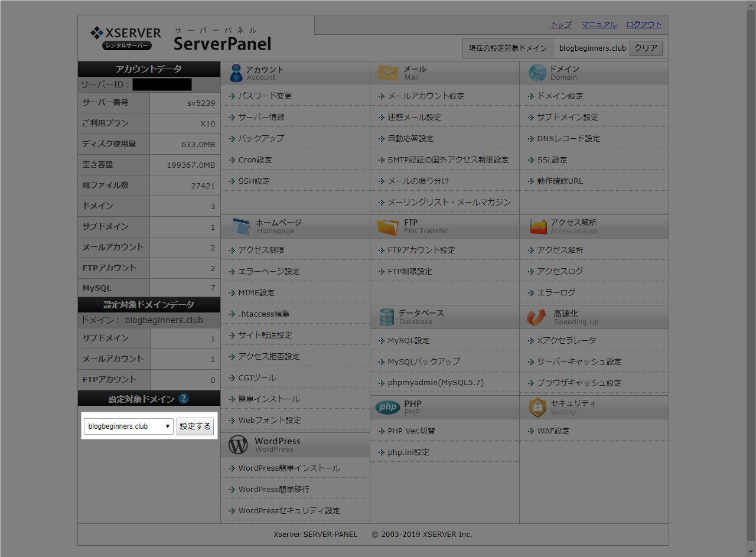Click the XSERVER logo
The width and height of the screenshot is (756, 557).
[x=125, y=38]
